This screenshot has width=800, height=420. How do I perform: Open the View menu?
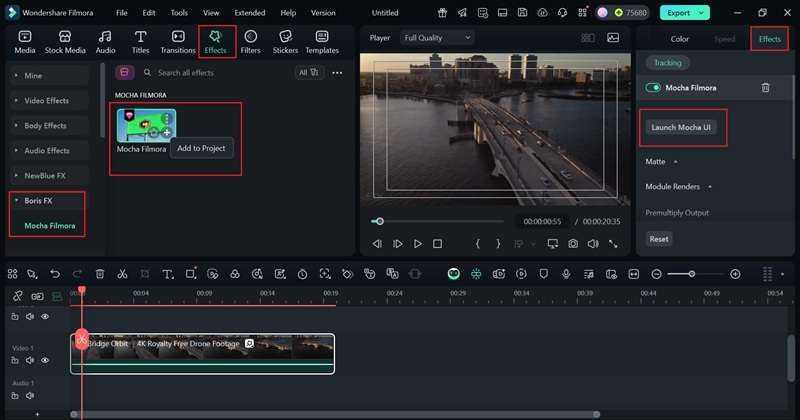tap(211, 13)
